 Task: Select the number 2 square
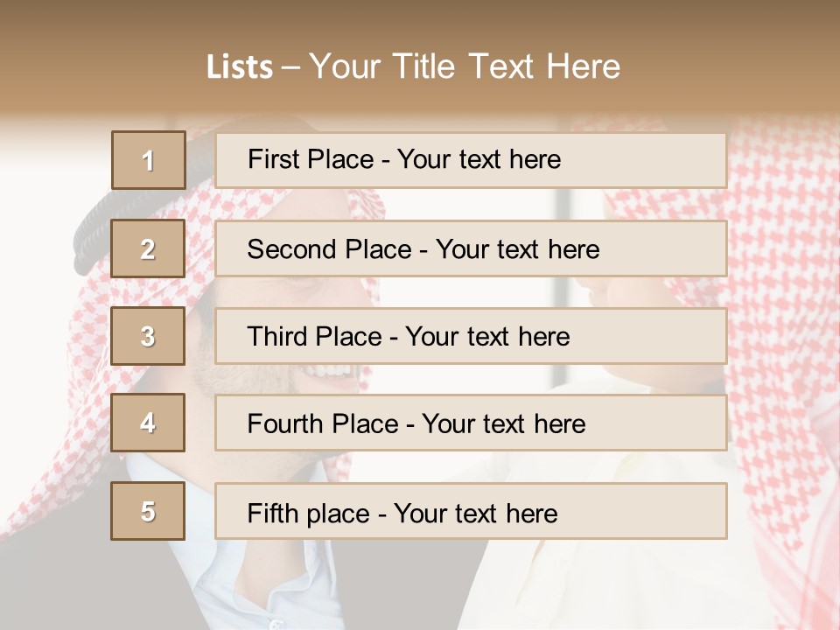pyautogui.click(x=148, y=248)
